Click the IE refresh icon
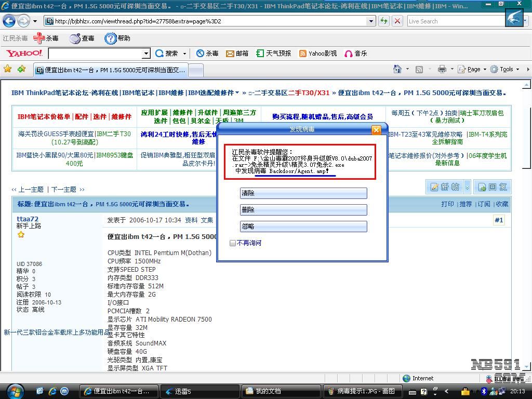This screenshot has width=532, height=399. 384,21
